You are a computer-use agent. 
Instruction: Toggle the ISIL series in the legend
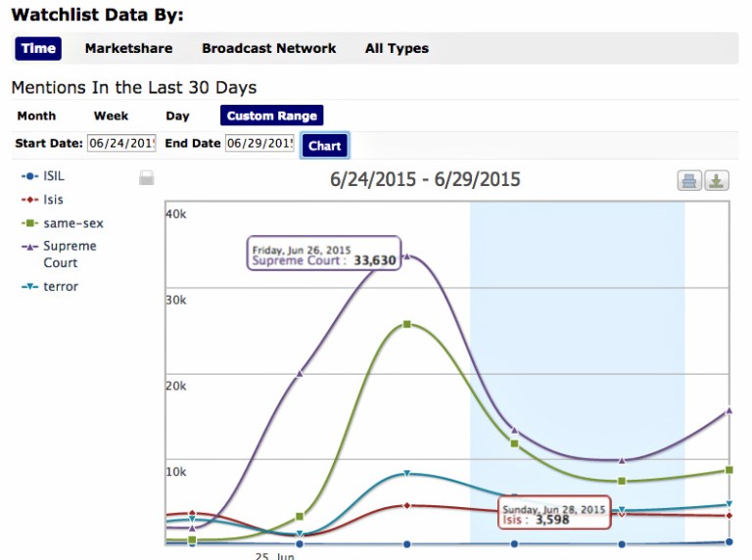[x=53, y=176]
